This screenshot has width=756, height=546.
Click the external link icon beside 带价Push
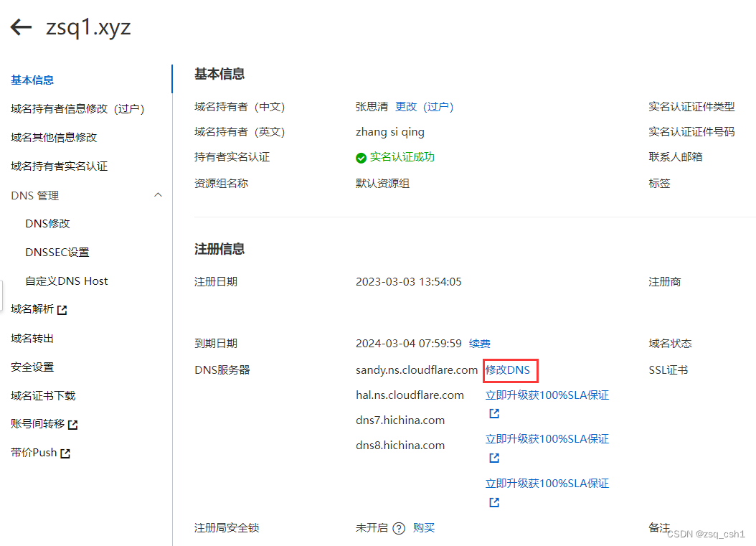tap(65, 452)
